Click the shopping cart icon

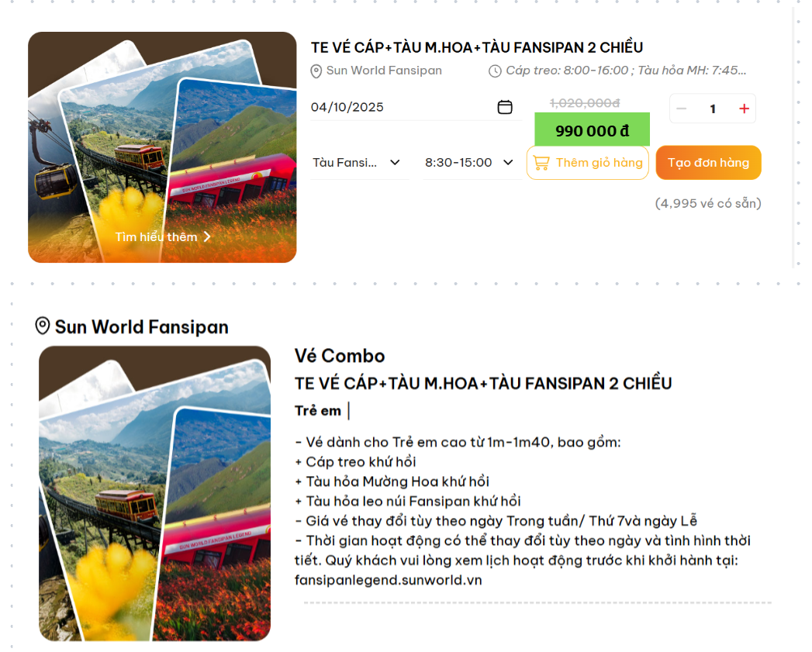541,163
